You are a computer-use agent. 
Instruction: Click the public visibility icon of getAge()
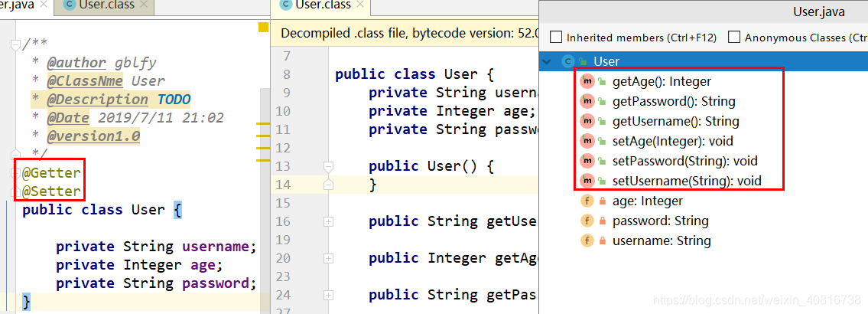click(x=602, y=81)
